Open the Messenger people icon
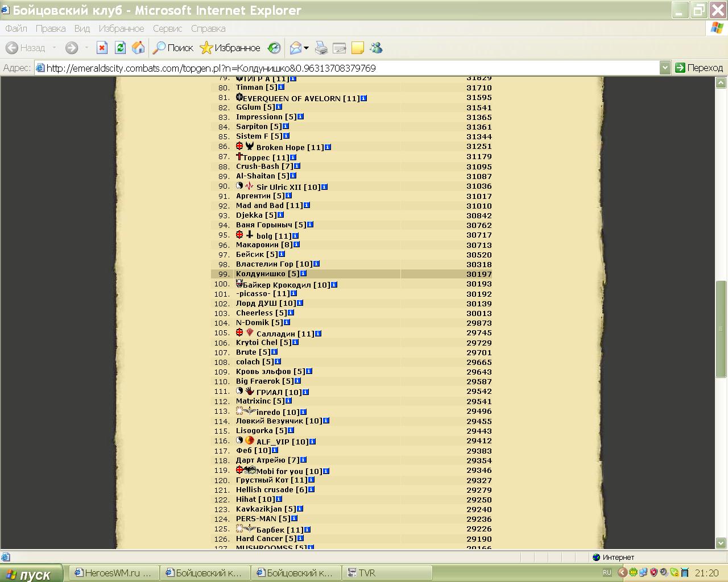Image resolution: width=728 pixels, height=582 pixels. (376, 48)
